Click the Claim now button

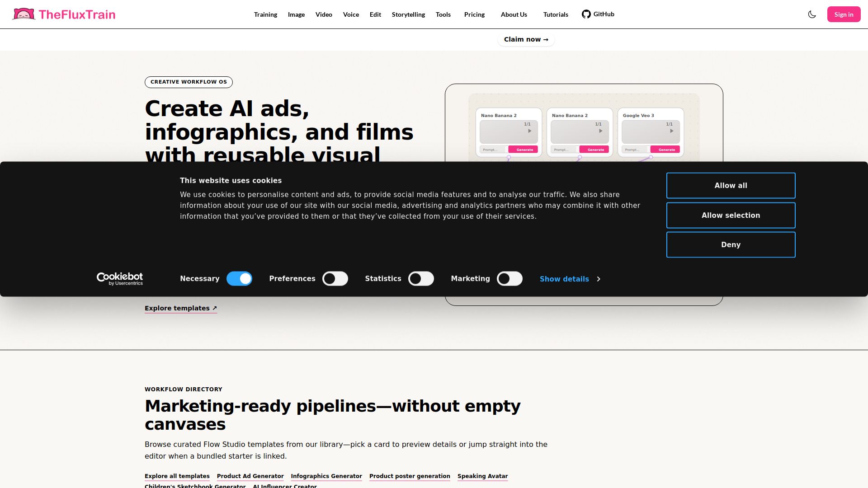click(x=526, y=39)
